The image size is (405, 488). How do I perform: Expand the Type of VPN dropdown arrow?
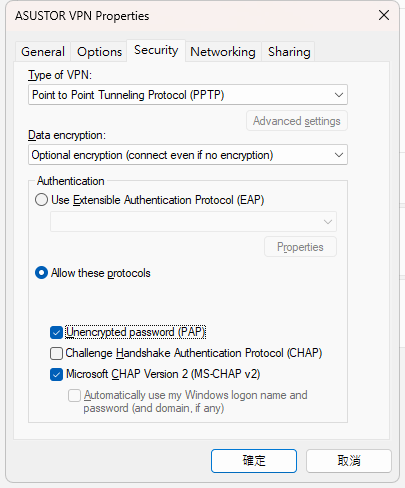339,95
